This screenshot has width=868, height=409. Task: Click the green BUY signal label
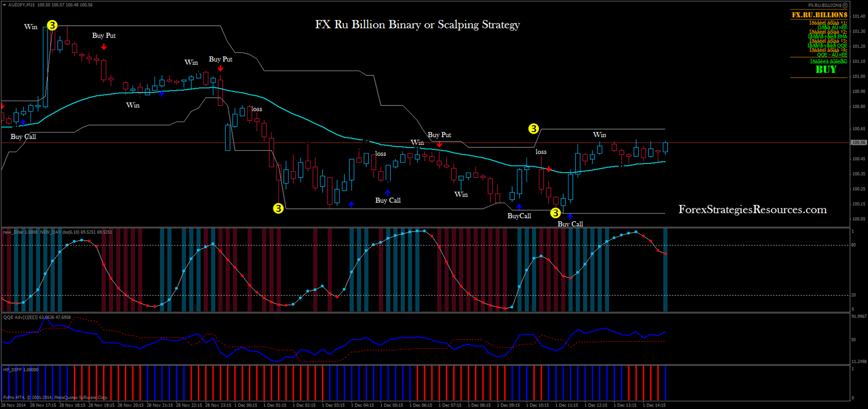(826, 70)
